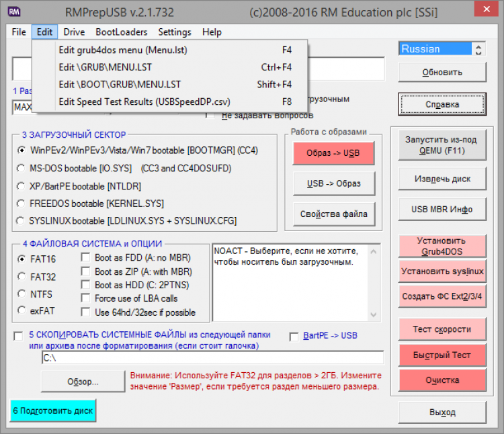Image resolution: width=504 pixels, height=434 pixels.
Task: Enable Boot as FDD (A: no MBR)
Action: coord(85,257)
